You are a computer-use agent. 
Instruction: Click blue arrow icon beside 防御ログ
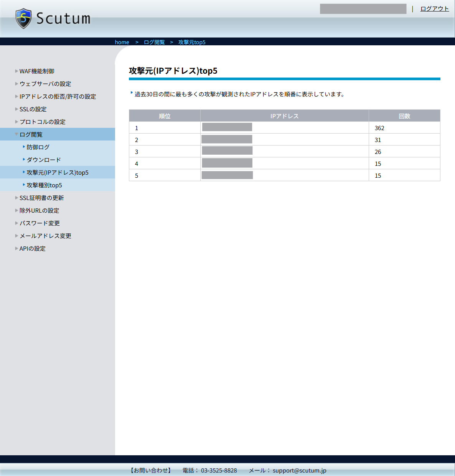click(x=24, y=147)
